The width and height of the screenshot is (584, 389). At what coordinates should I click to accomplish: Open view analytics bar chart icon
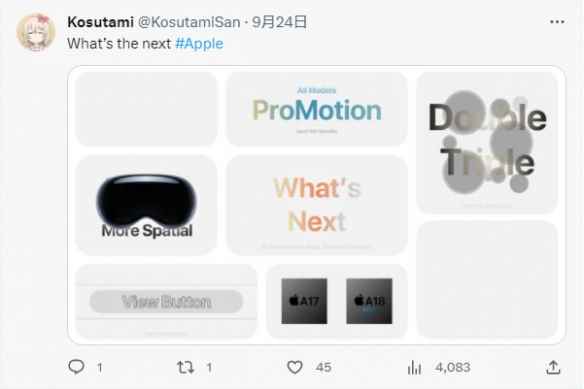pyautogui.click(x=414, y=368)
